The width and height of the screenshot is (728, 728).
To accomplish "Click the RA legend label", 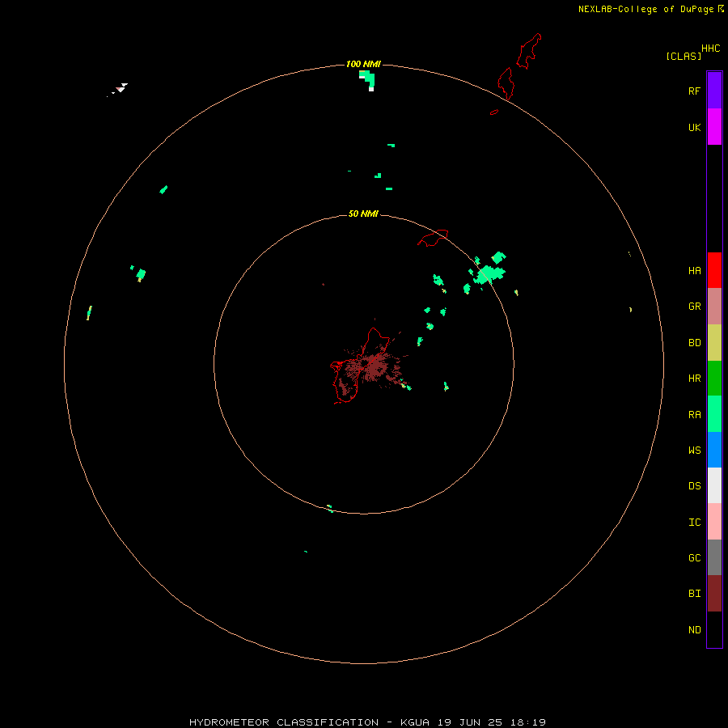I will (694, 414).
